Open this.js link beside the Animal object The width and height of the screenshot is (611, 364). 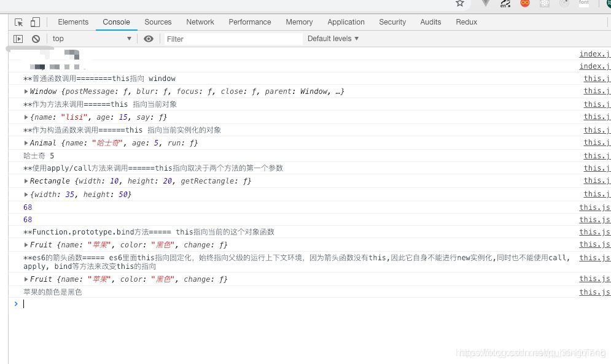click(x=597, y=142)
